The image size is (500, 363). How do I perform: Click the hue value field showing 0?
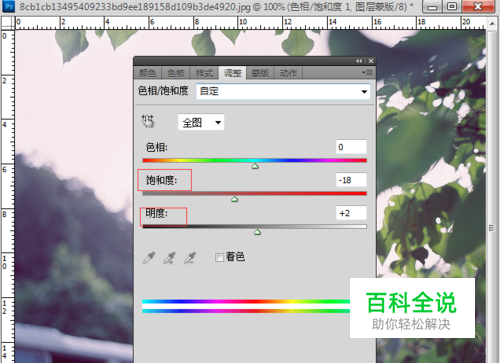point(351,147)
